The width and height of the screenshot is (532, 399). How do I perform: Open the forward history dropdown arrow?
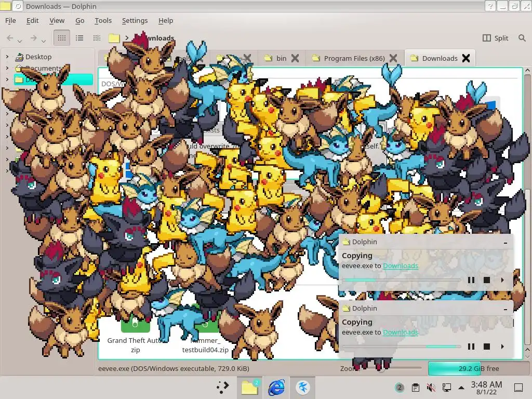tap(44, 41)
